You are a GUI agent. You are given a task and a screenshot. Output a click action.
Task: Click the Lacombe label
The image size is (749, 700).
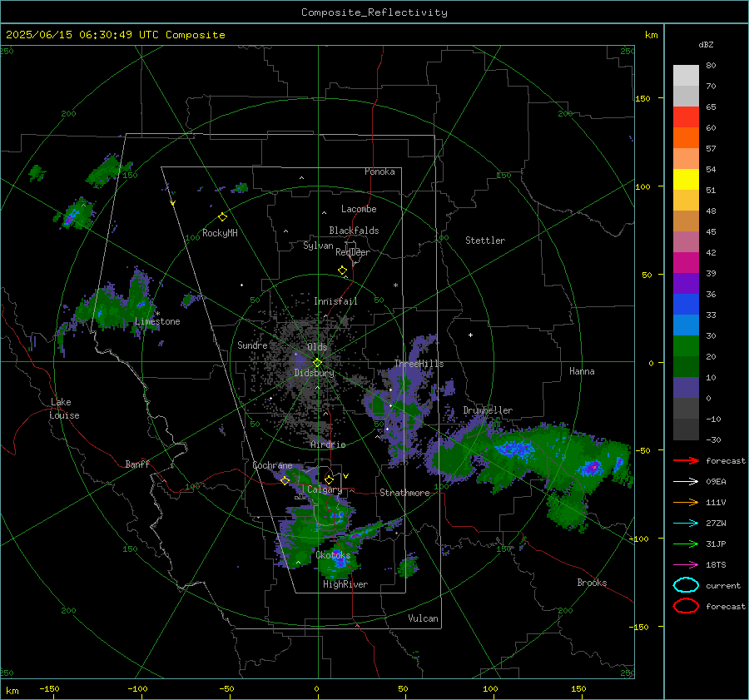(x=359, y=209)
